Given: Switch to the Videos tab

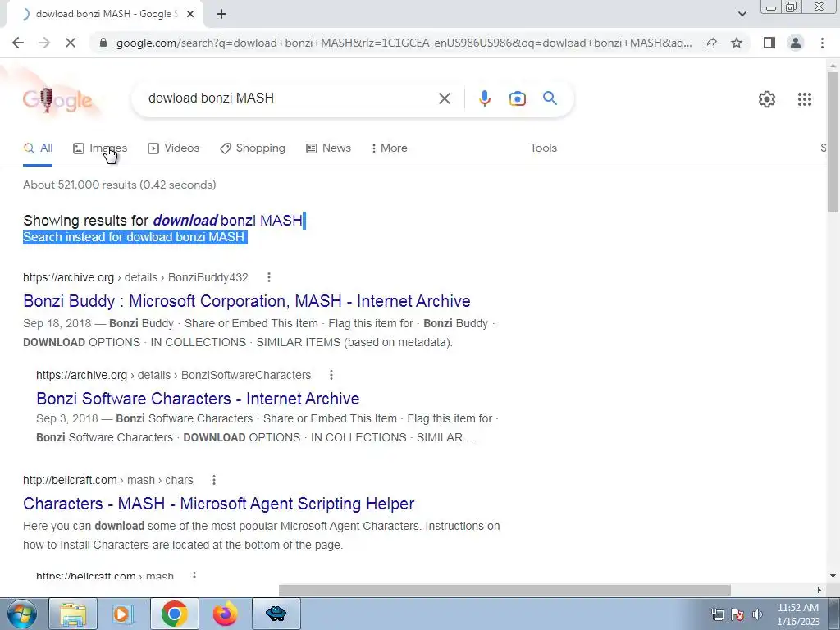Looking at the screenshot, I should coord(174,148).
